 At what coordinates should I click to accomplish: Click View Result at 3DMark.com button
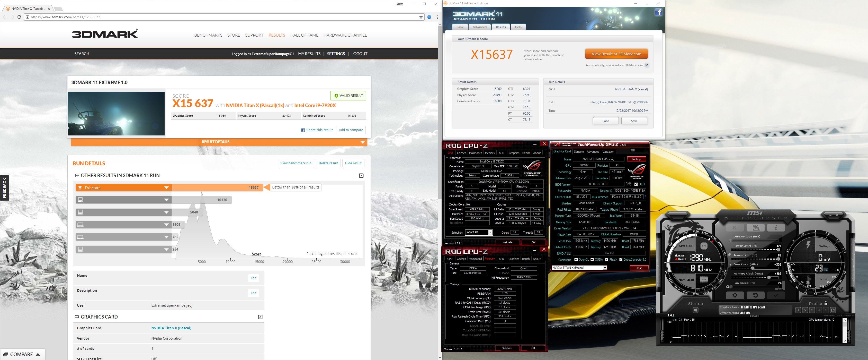[616, 54]
